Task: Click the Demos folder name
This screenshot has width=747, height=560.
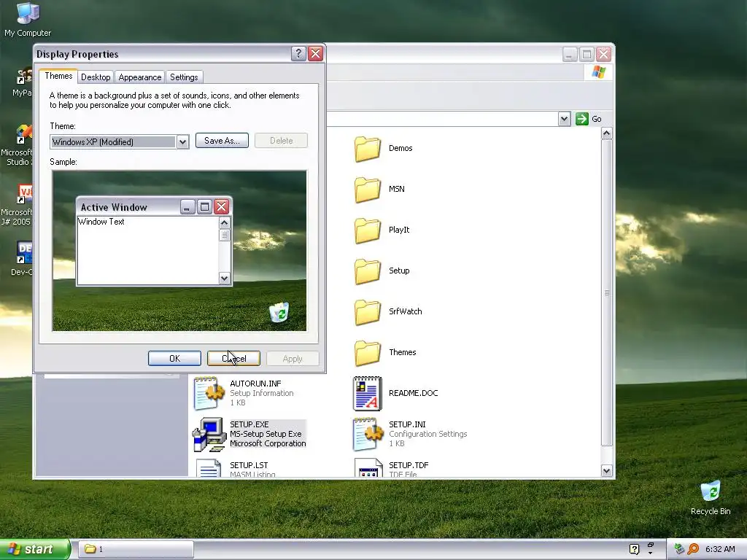Action: pos(400,148)
